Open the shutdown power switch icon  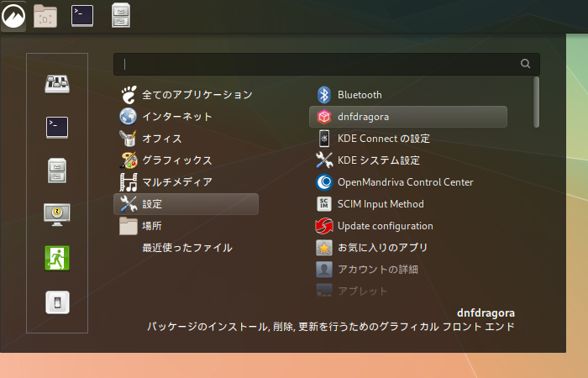point(57,302)
